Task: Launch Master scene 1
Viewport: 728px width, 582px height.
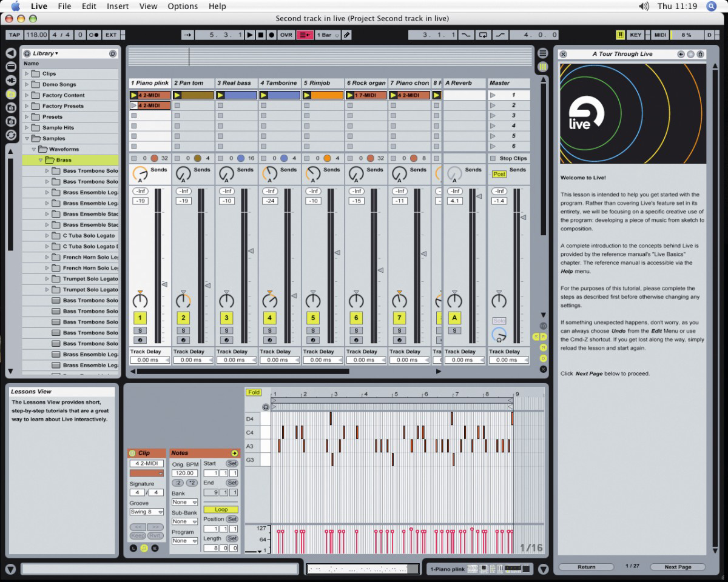Action: [493, 95]
